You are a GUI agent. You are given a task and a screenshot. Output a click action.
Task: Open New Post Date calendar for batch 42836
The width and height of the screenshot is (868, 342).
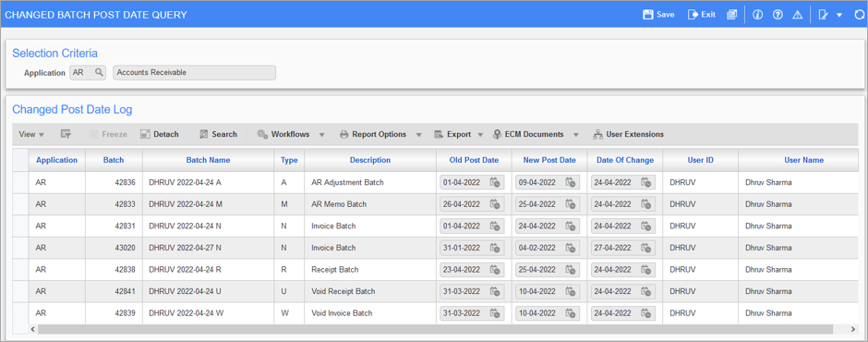tap(570, 182)
